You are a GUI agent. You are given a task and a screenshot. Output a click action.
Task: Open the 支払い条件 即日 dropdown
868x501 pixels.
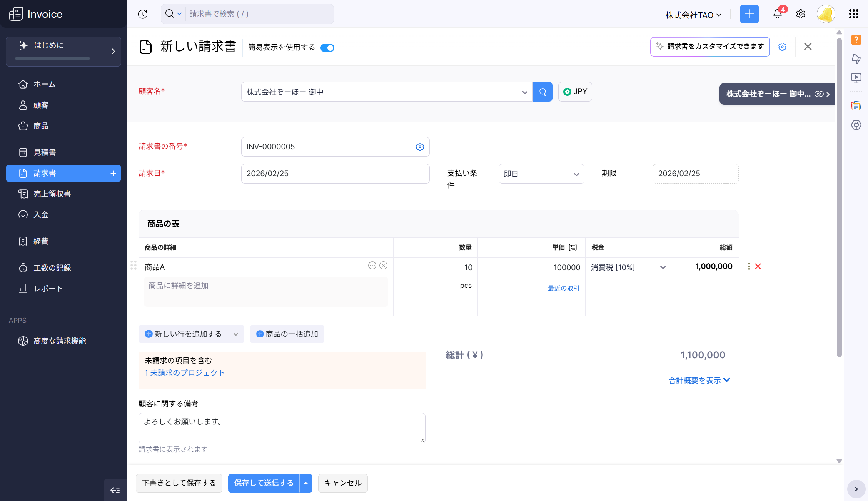click(541, 174)
